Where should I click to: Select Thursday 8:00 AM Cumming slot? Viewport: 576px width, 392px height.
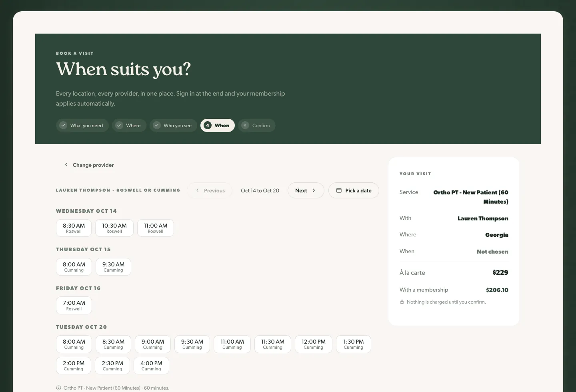point(74,267)
